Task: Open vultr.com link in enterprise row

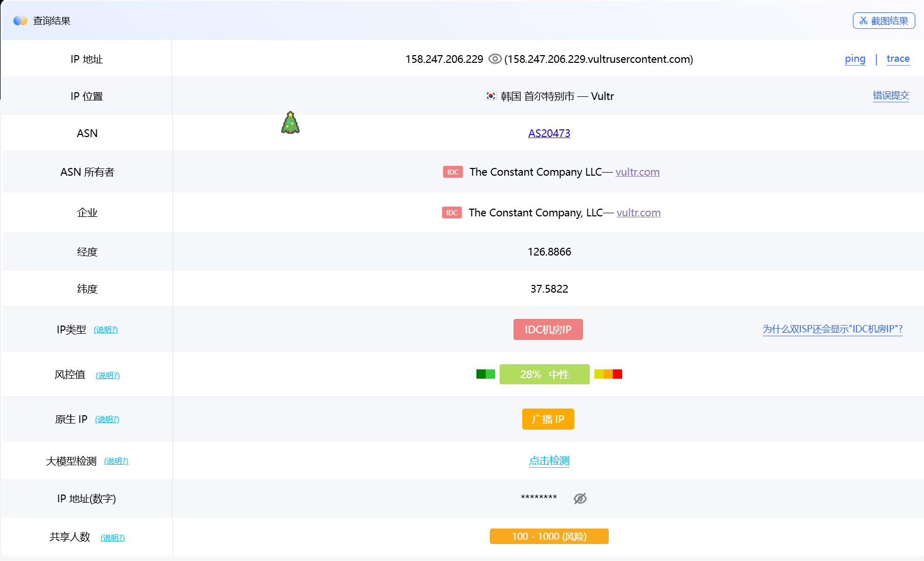Action: coord(638,213)
